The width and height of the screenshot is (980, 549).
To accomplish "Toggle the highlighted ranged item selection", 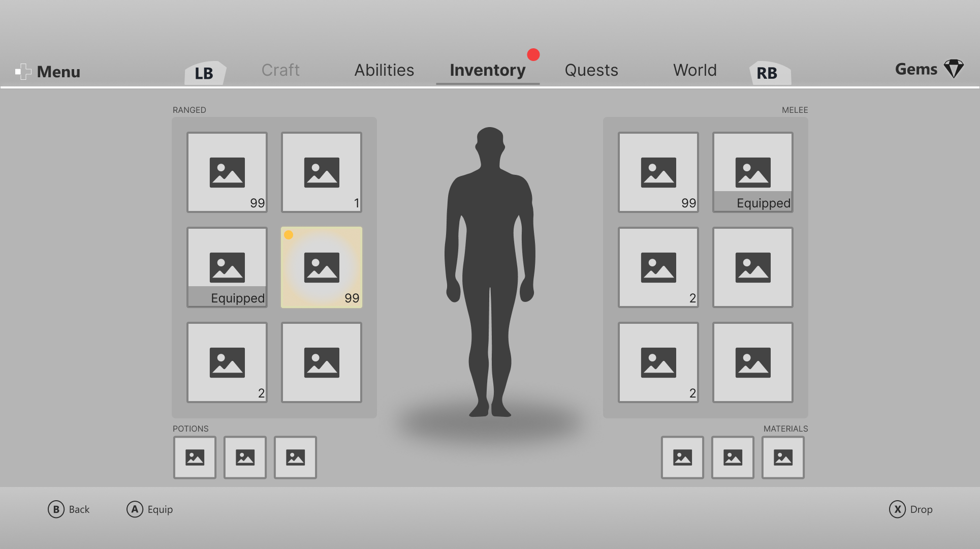I will click(321, 267).
